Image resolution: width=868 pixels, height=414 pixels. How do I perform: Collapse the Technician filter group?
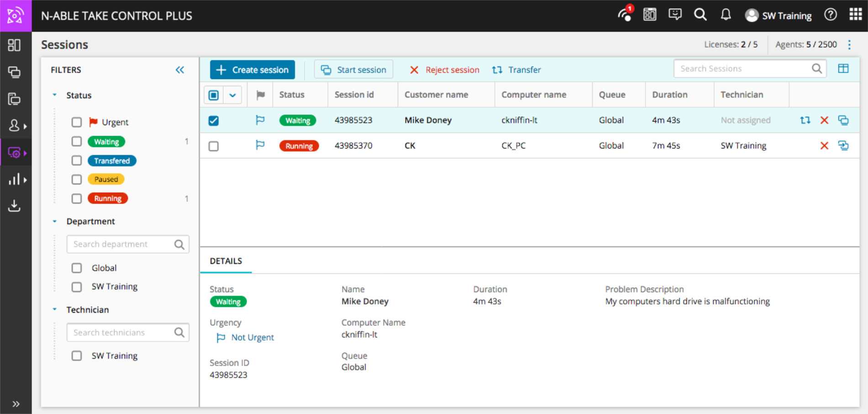point(55,309)
